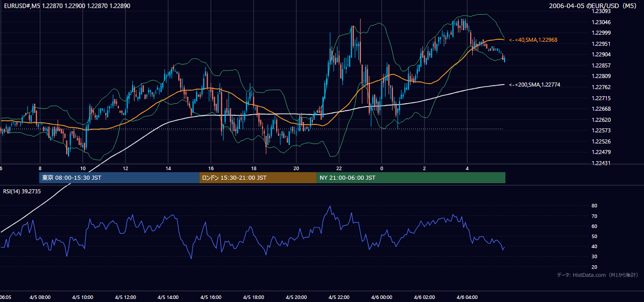
Task: Click price axis value 1.22715
Action: 601,98
